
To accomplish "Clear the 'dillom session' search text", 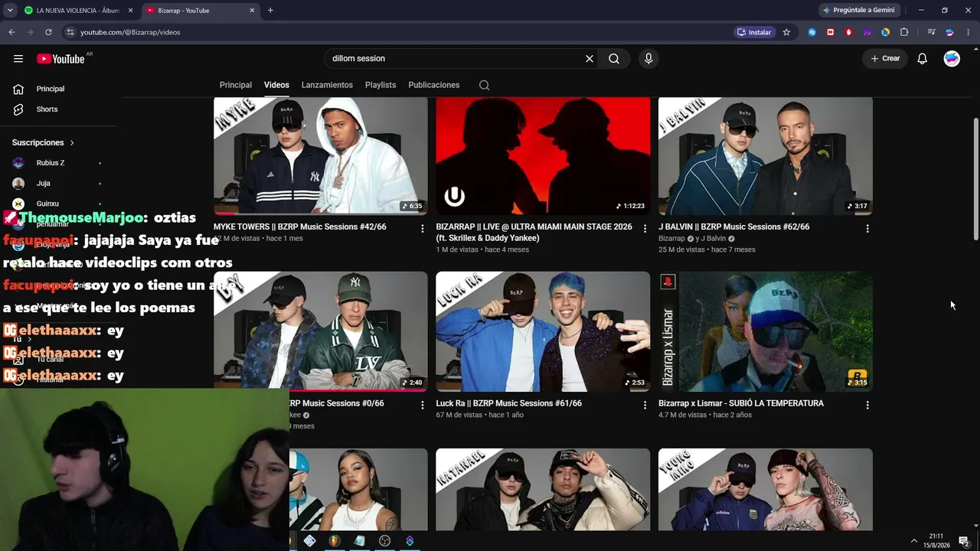I will coord(590,59).
